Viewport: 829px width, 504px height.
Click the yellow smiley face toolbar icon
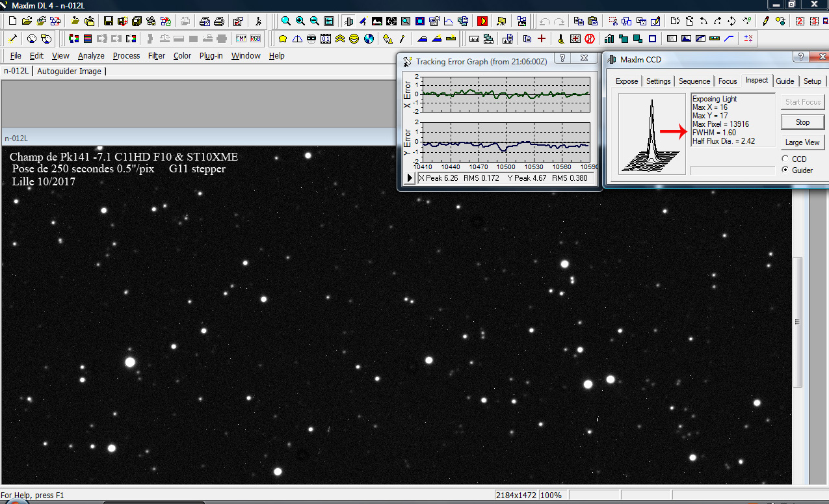coord(354,38)
